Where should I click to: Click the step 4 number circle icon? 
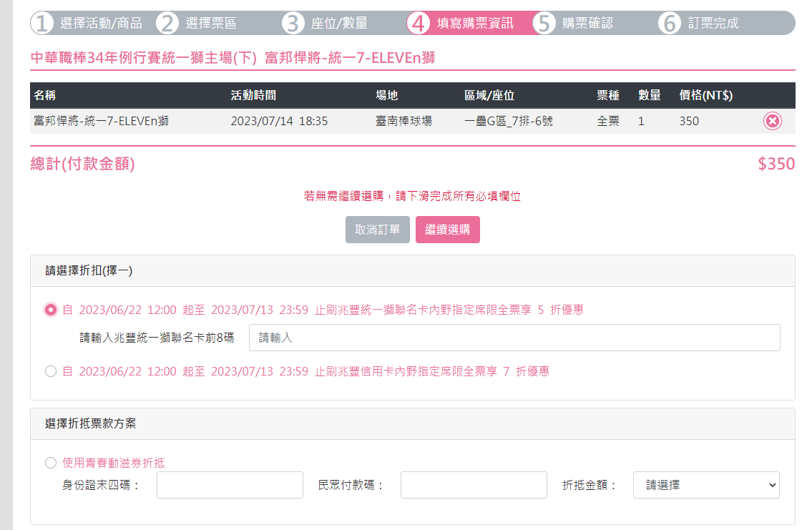pos(419,23)
